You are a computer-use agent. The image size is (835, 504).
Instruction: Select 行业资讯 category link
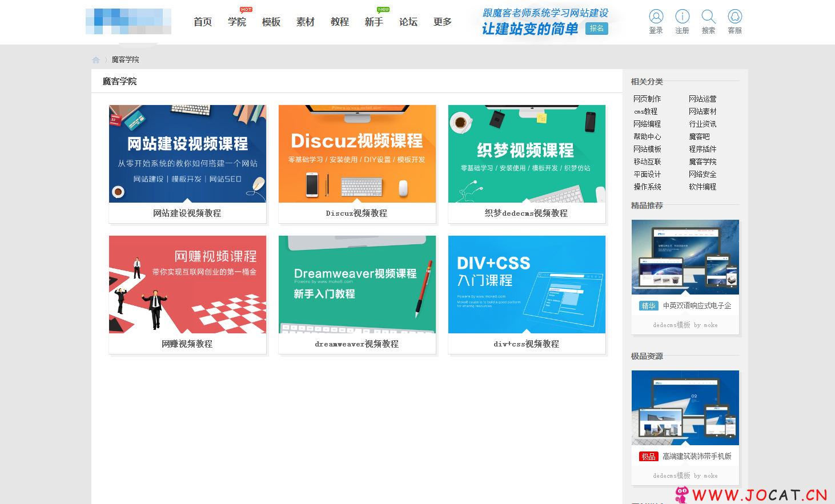702,124
